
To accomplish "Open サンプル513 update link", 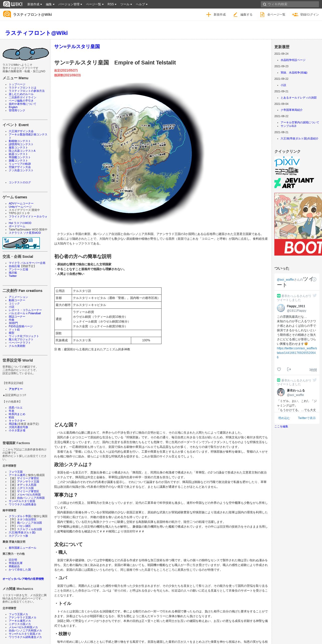I will click(x=288, y=126).
